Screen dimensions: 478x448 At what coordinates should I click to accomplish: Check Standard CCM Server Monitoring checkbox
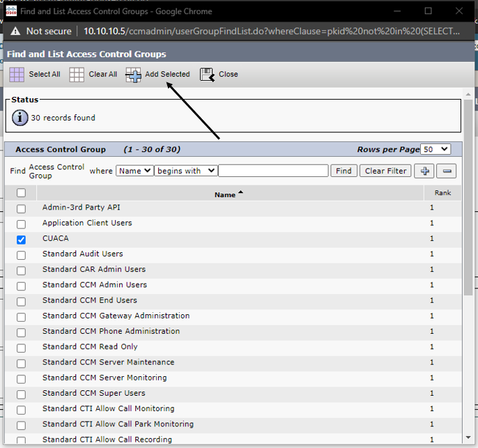click(x=21, y=379)
